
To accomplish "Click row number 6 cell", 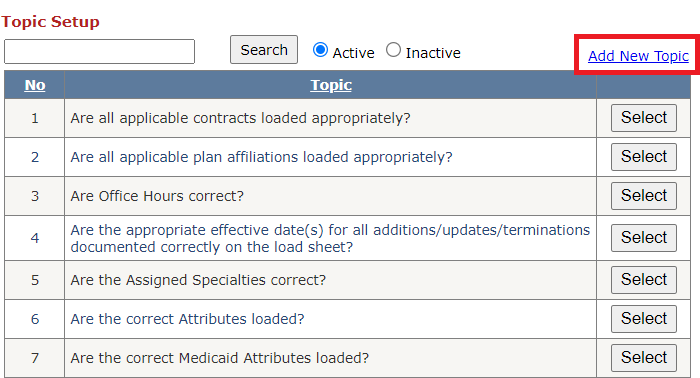I will click(35, 319).
